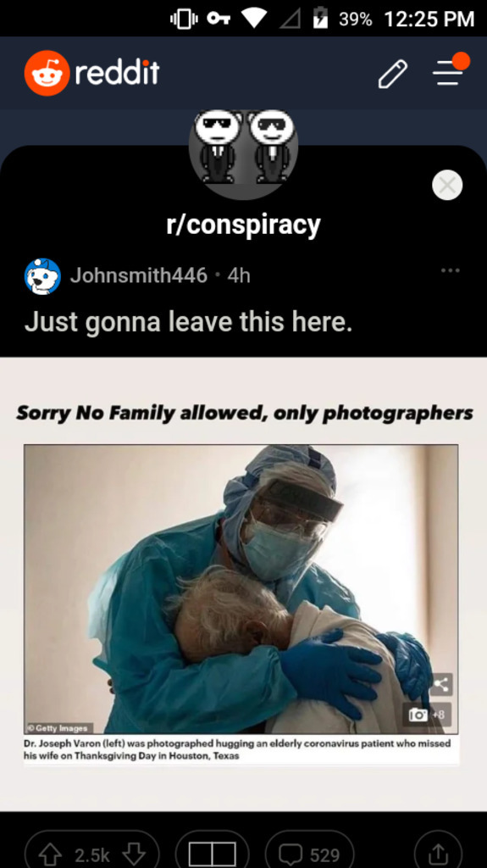Screen dimensions: 487x868
Task: Close the post overlay with X button
Action: 447,185
